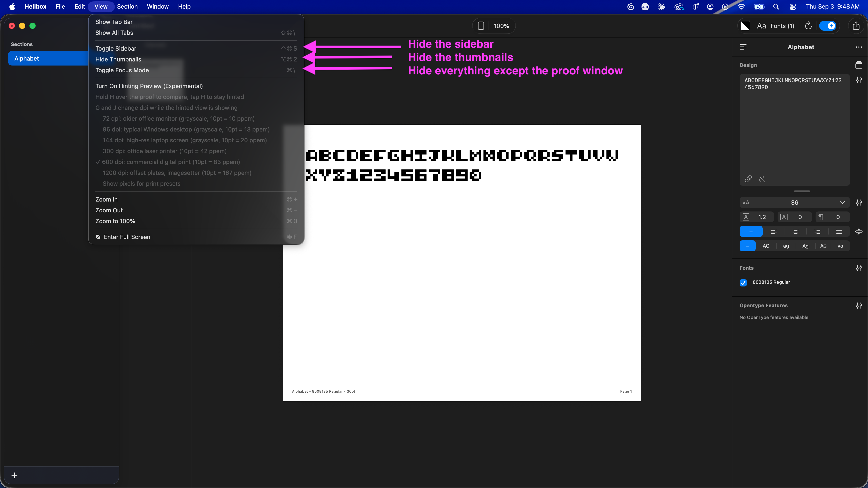Open the Fonts section sliders icon
This screenshot has width=868, height=488.
pos(859,268)
